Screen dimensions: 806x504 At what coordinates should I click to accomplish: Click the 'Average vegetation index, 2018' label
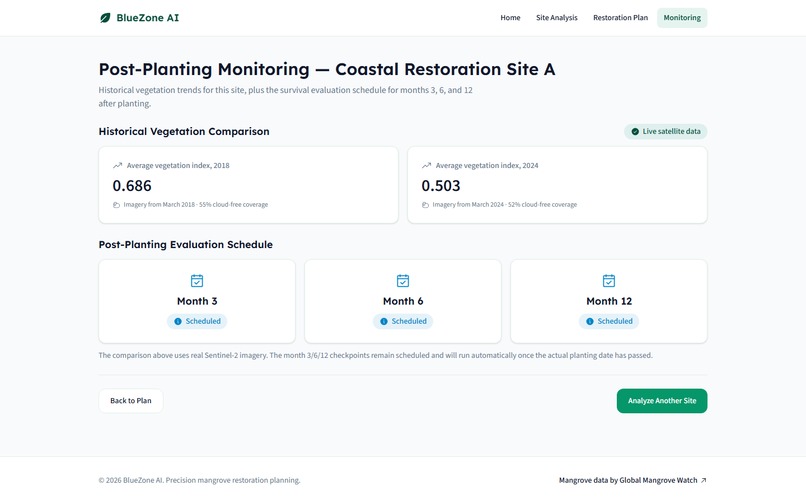[178, 166]
